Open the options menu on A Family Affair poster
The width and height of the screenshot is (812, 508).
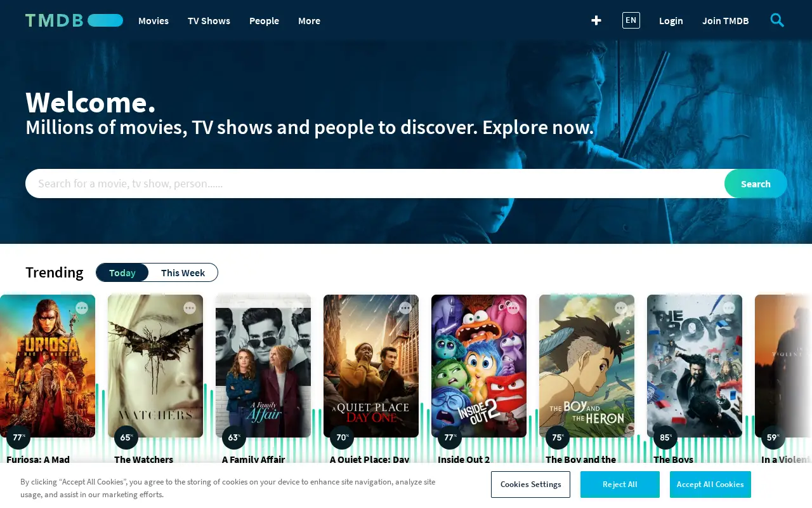click(x=298, y=308)
